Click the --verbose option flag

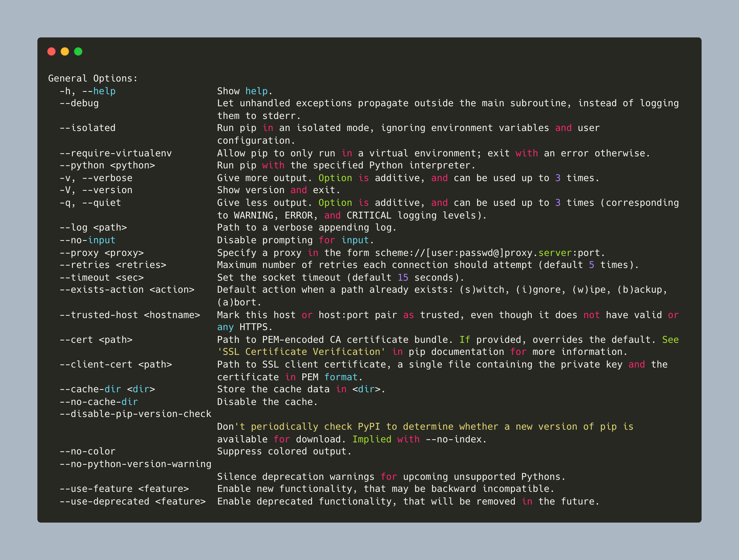[107, 178]
